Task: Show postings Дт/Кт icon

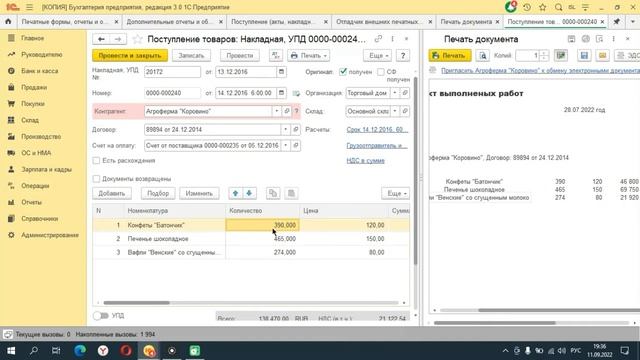Action: (276, 56)
